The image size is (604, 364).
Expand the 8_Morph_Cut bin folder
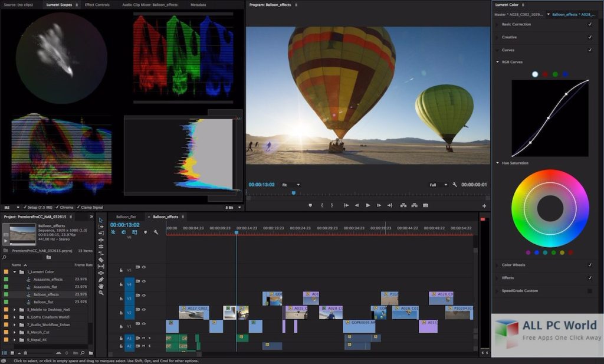(x=15, y=332)
